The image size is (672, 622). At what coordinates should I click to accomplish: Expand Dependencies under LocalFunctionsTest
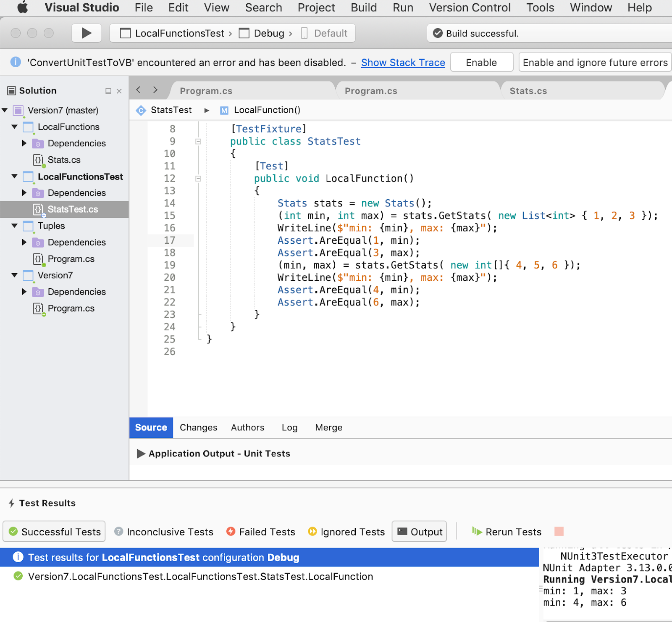point(24,192)
